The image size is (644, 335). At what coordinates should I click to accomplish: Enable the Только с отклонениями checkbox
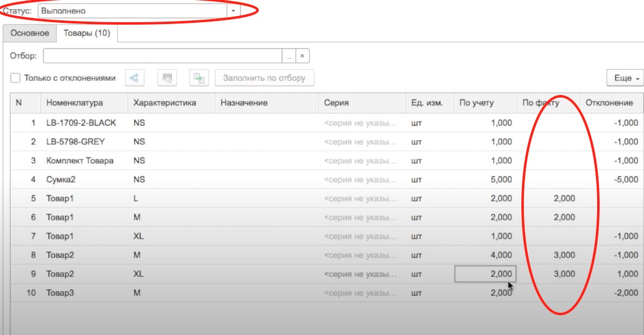(x=15, y=78)
